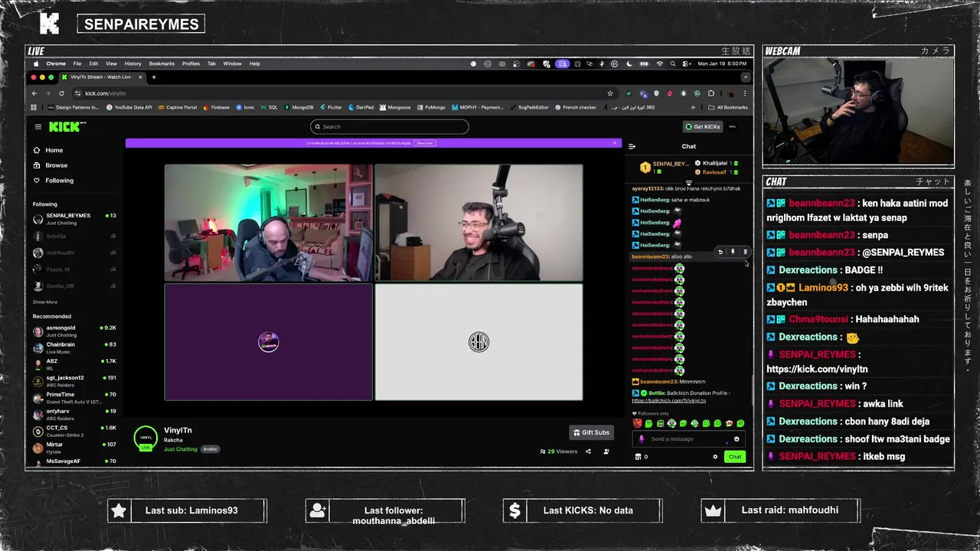
Task: Reply to beannbeann23 alloo message
Action: click(x=720, y=252)
